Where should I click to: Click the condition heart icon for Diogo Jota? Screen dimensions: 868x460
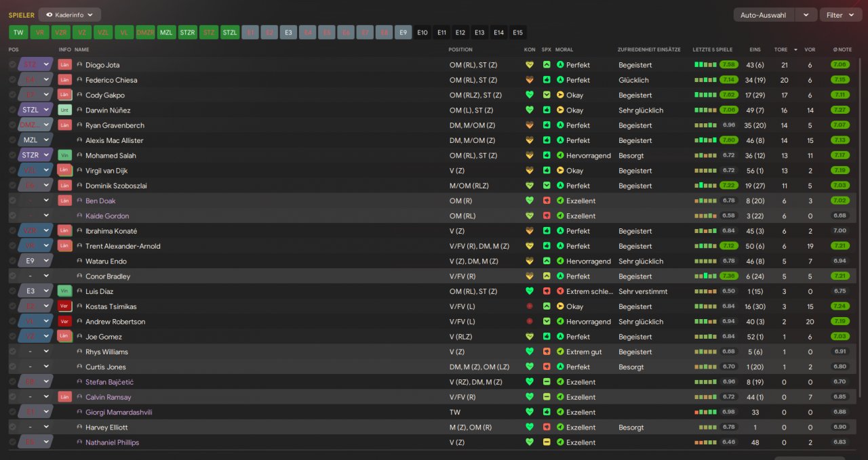pyautogui.click(x=530, y=65)
